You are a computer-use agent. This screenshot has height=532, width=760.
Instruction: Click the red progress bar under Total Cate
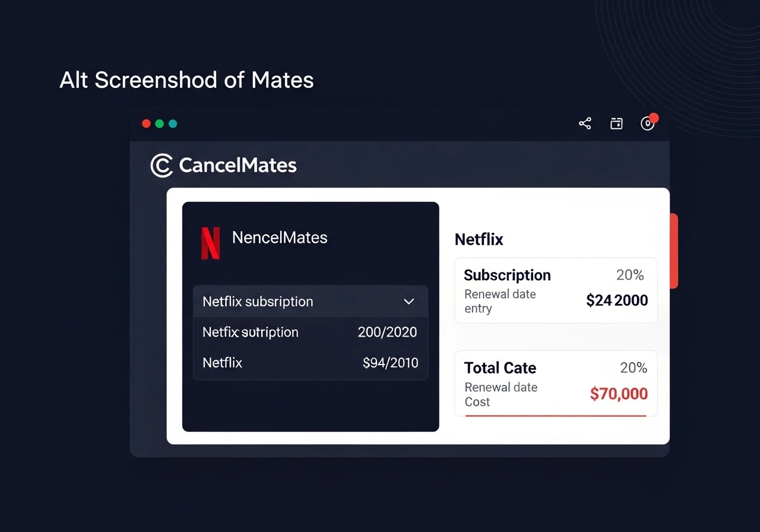coord(556,416)
